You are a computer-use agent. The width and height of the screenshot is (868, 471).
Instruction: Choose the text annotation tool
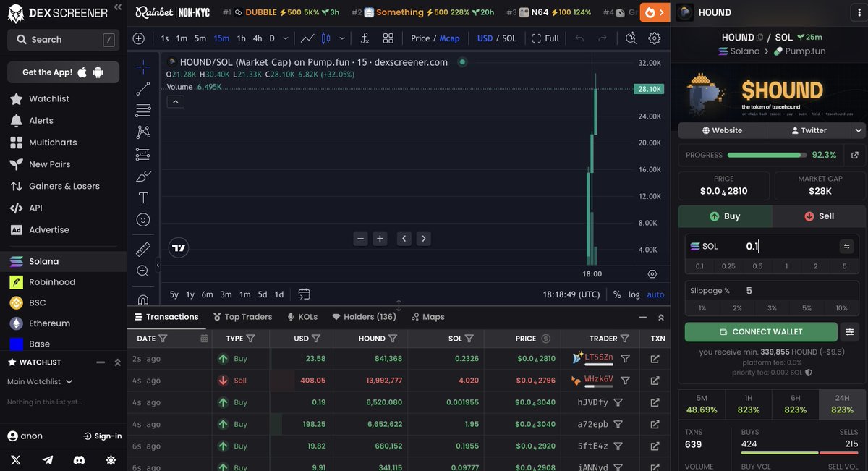tap(143, 198)
